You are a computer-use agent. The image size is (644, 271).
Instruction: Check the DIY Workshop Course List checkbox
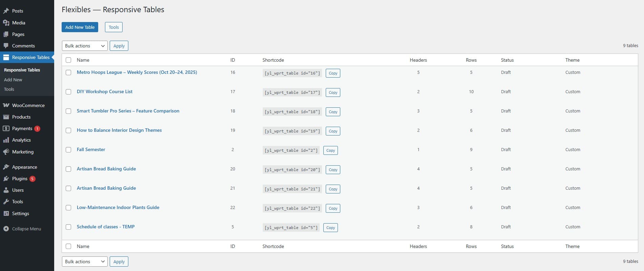pyautogui.click(x=68, y=92)
